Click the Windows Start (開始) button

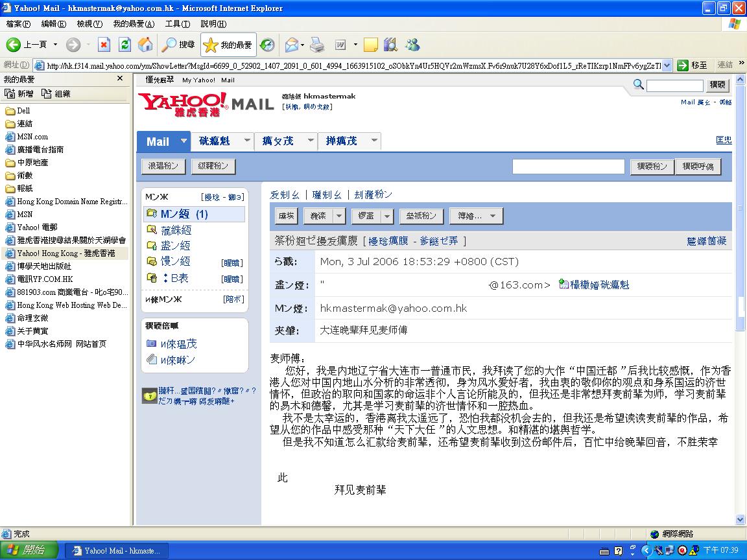tap(29, 550)
